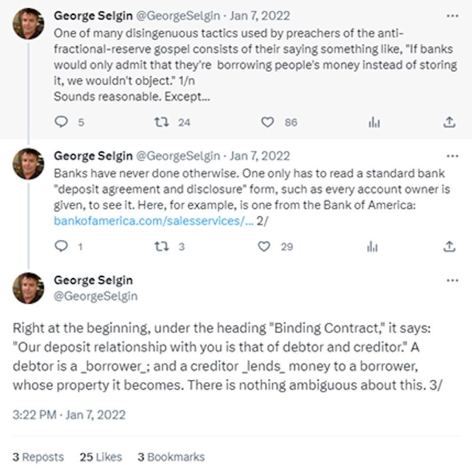Reply to the second tweet with 1 reply
This screenshot has width=472, height=476.
(x=61, y=246)
